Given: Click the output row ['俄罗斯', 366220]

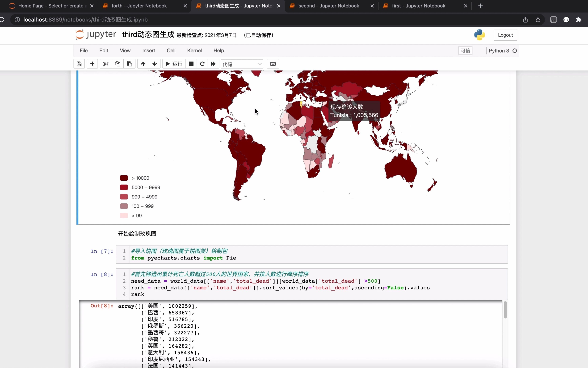Looking at the screenshot, I should (170, 326).
